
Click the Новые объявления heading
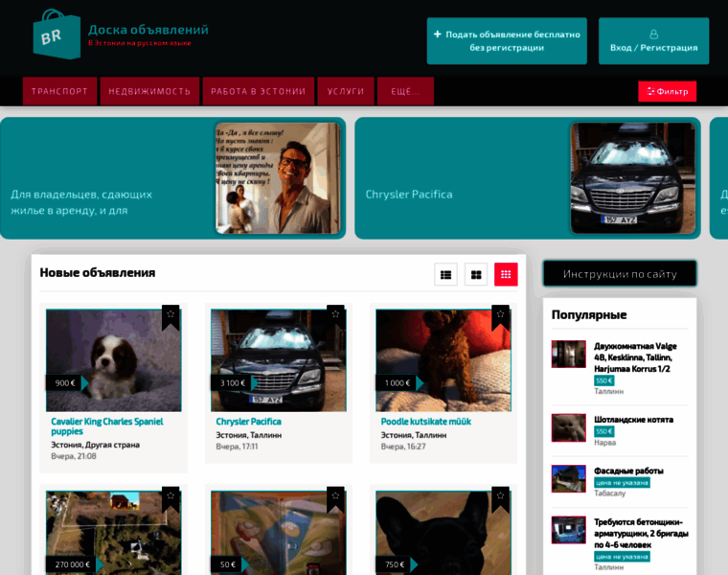98,272
